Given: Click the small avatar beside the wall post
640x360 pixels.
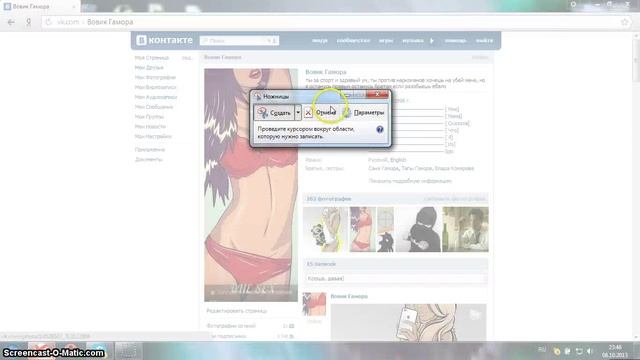Looking at the screenshot, I should (314, 304).
